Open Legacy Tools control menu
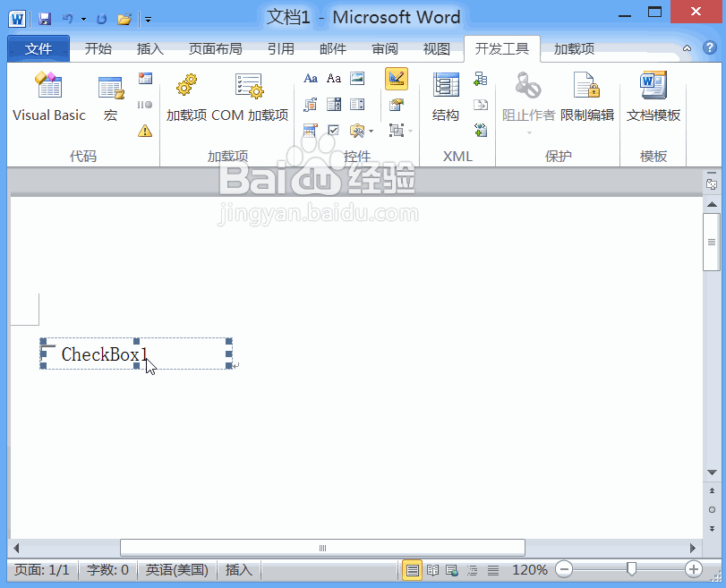The width and height of the screenshot is (726, 588). [362, 131]
